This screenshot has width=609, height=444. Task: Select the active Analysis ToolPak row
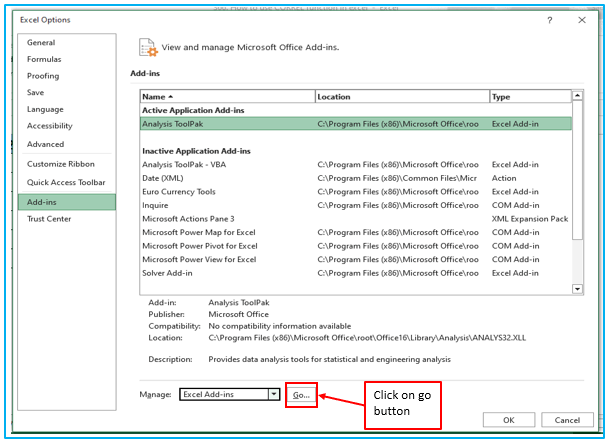(356, 124)
